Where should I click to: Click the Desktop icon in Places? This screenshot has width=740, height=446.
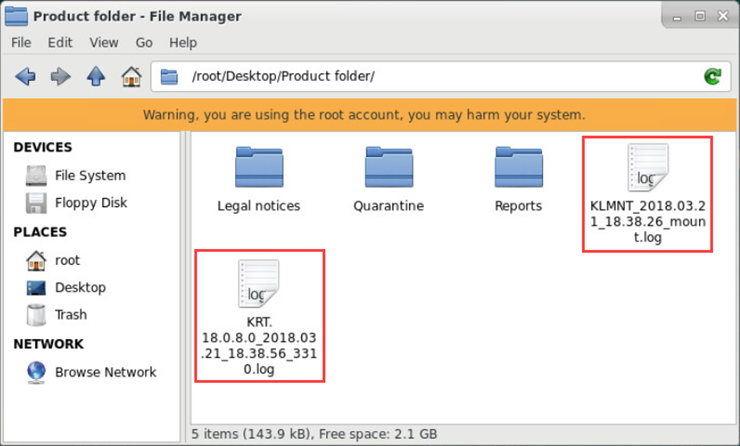point(36,287)
